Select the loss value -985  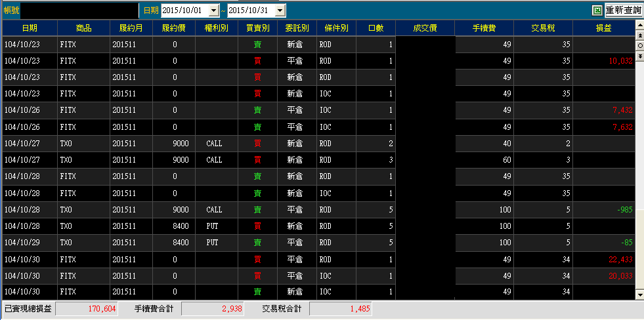point(624,210)
